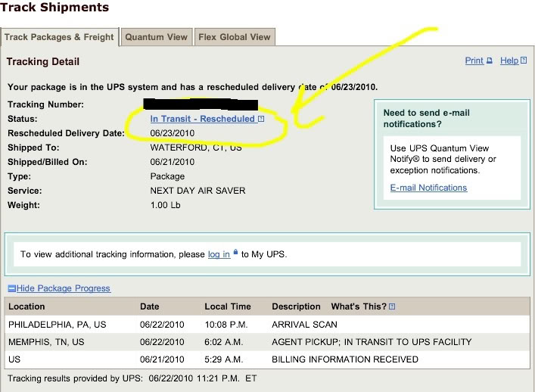Click the WATERFORD, CT, US destination
Viewport: 535px width, 392px height.
pos(196,148)
